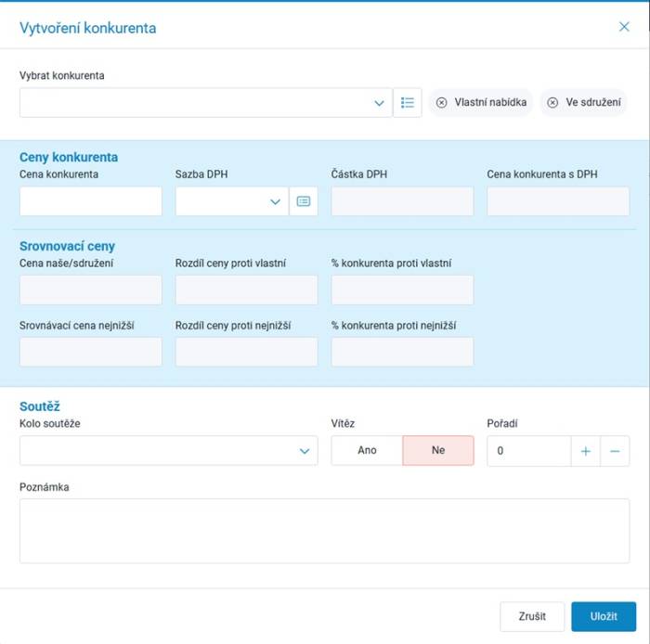Increase Pořadí with the plus button
This screenshot has width=650, height=644.
click(585, 451)
